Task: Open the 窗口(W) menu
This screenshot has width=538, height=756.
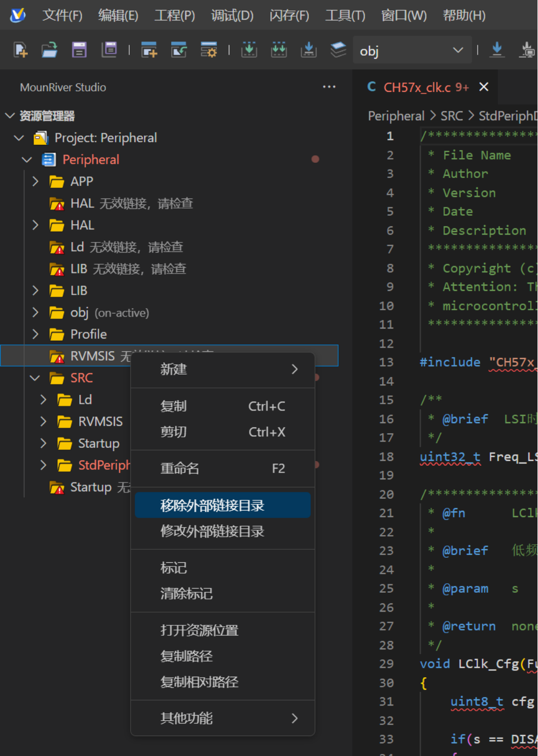Action: point(404,15)
